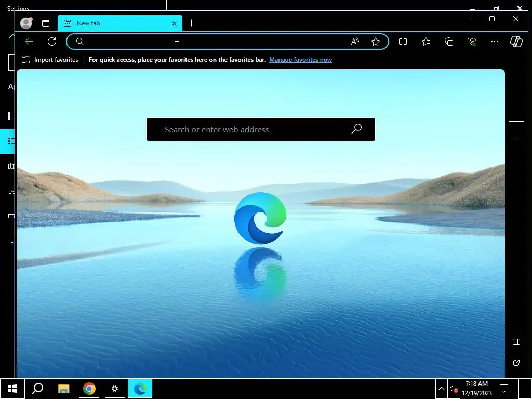Click Import favorites

point(50,60)
